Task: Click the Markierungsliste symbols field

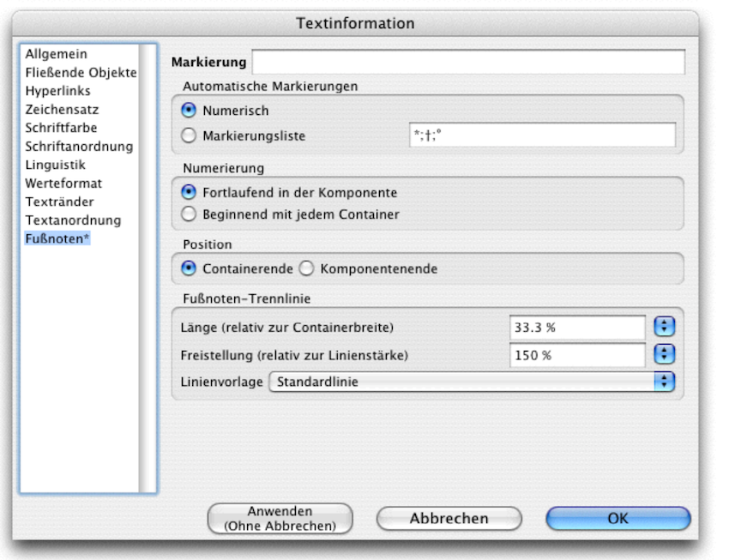Action: click(x=542, y=135)
